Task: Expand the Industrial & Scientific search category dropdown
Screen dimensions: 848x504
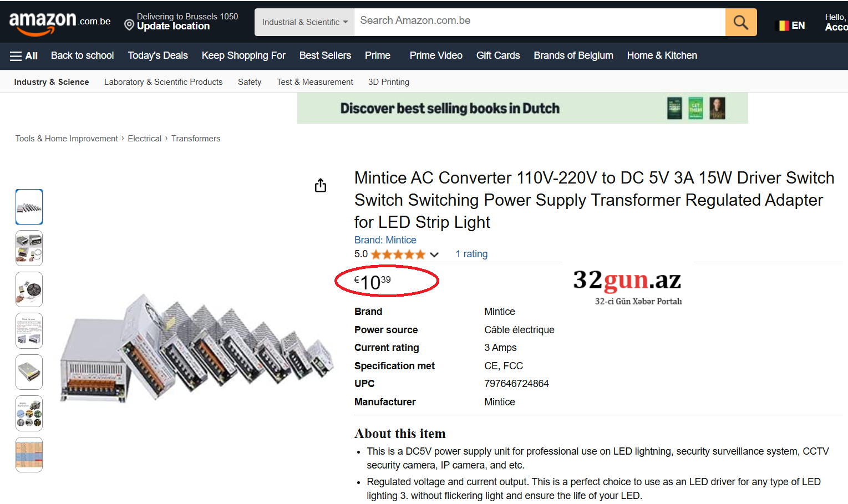Action: coord(304,22)
